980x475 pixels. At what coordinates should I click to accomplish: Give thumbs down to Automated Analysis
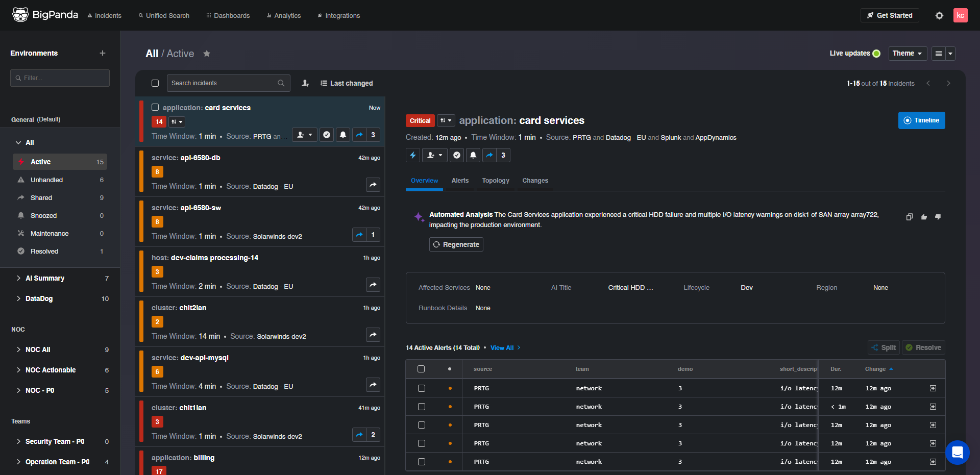click(938, 217)
